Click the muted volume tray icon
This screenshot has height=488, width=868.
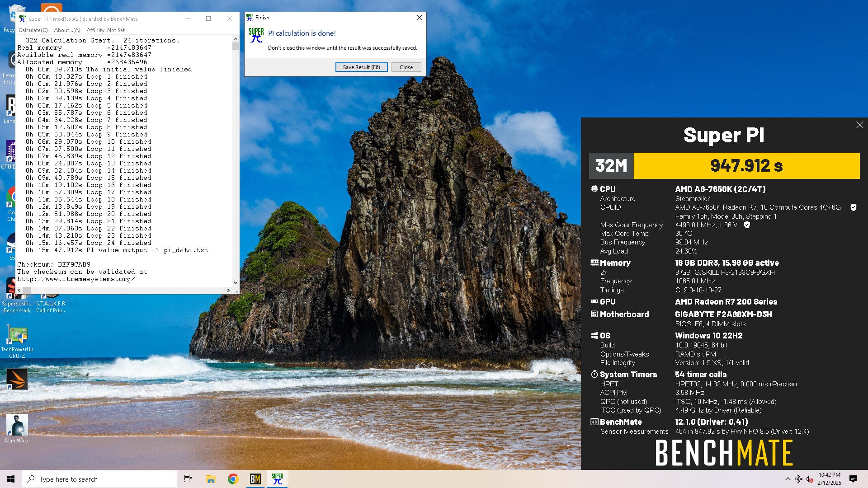click(810, 479)
